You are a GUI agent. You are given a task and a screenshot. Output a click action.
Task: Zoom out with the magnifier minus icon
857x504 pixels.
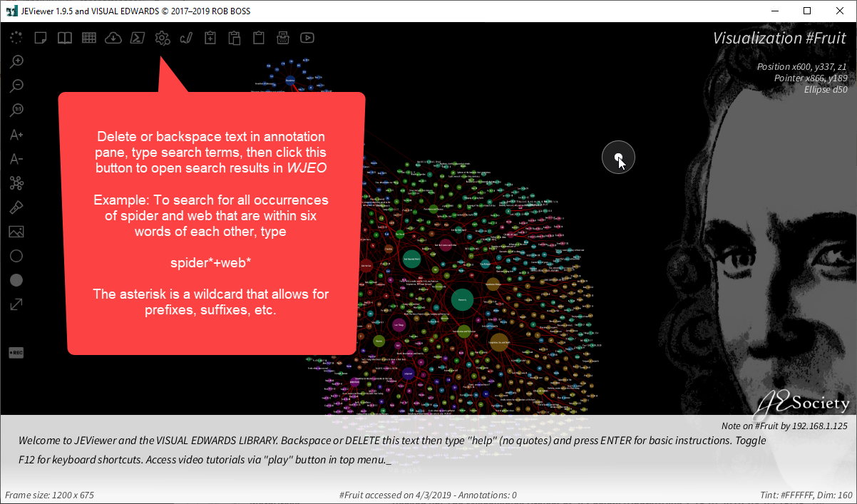[x=16, y=86]
